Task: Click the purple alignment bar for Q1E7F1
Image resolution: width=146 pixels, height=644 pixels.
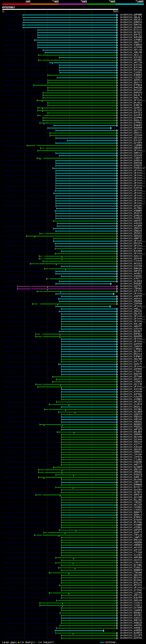Action: 68,286
